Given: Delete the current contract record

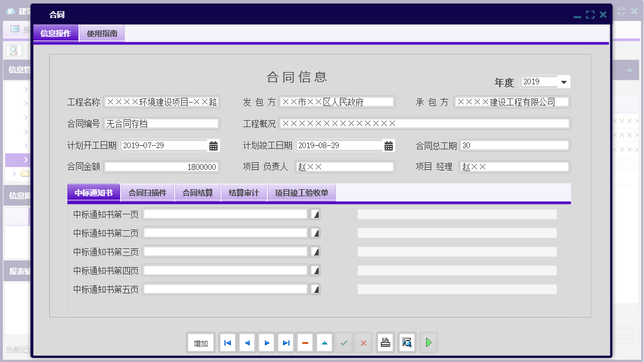Looking at the screenshot, I should (305, 343).
